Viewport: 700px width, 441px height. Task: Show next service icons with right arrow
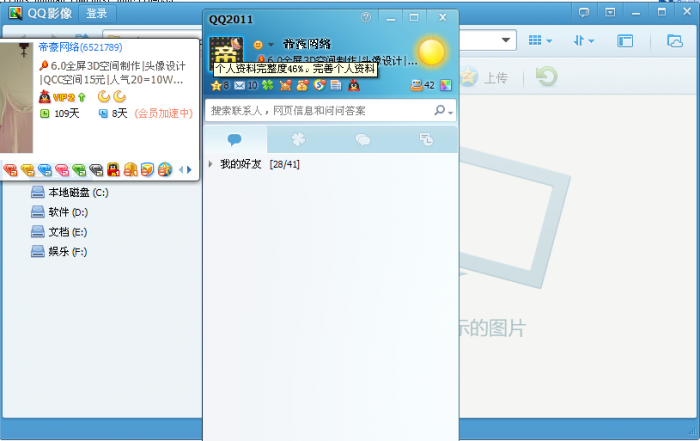point(189,170)
